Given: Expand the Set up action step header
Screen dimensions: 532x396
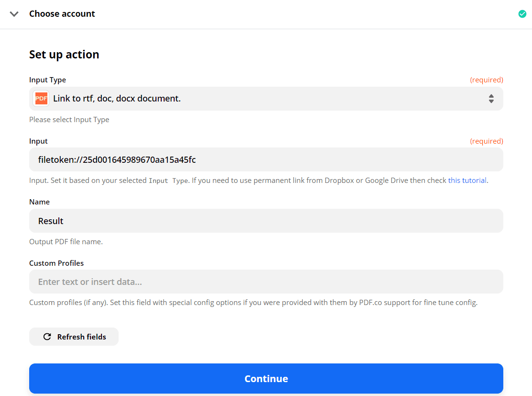Looking at the screenshot, I should point(64,54).
